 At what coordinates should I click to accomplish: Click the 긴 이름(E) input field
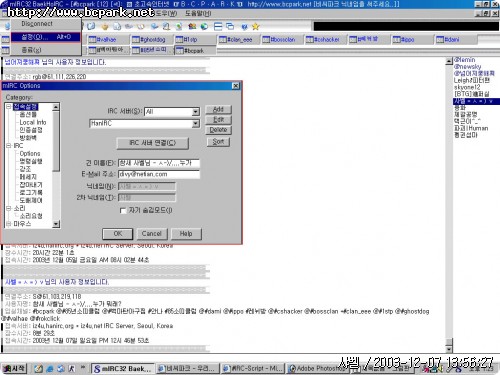tap(159, 163)
